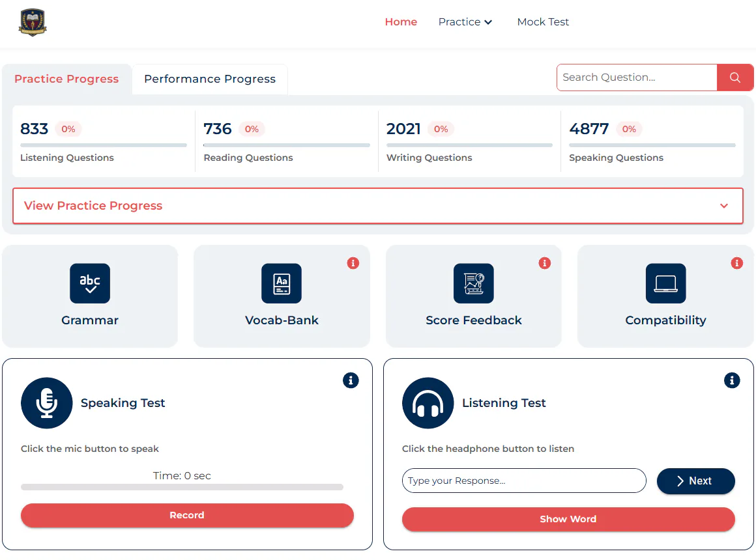Open the Grammar abc icon
The image size is (756, 560).
click(90, 283)
